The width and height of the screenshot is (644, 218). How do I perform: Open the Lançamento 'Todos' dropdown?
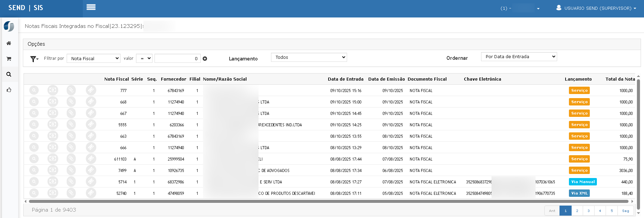tap(309, 57)
